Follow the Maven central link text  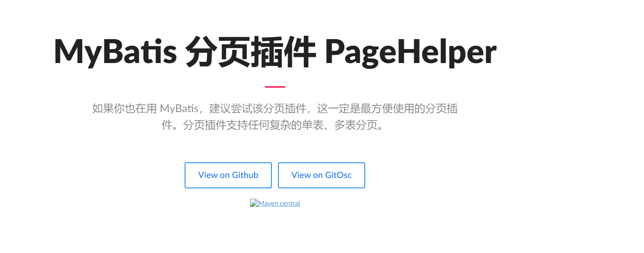tap(279, 203)
